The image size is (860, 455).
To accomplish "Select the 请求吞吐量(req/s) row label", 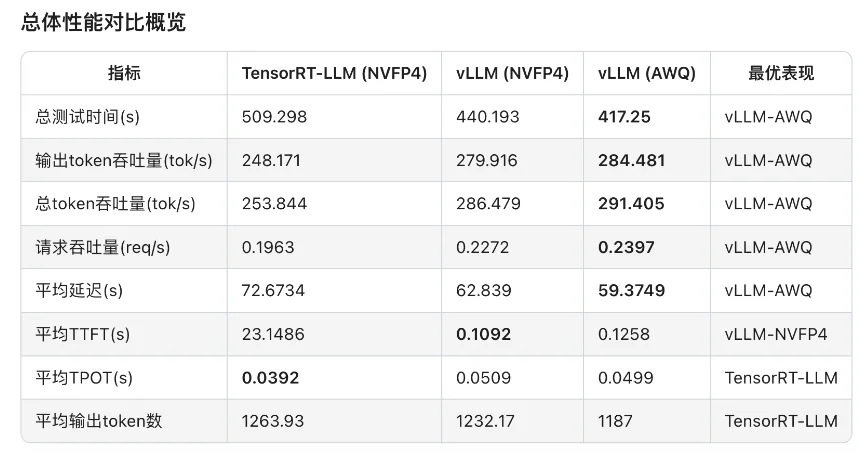I will (x=100, y=247).
